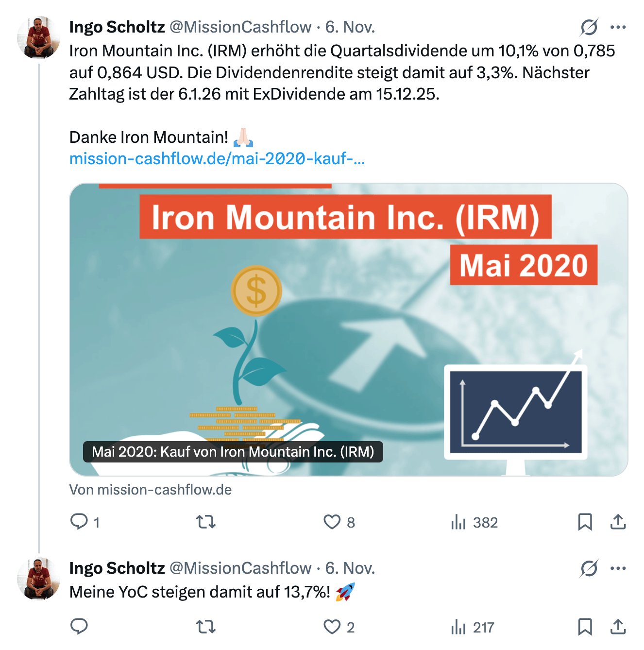Bookmark the Iron Mountain tweet
Screen dimensions: 644x650
tap(587, 522)
